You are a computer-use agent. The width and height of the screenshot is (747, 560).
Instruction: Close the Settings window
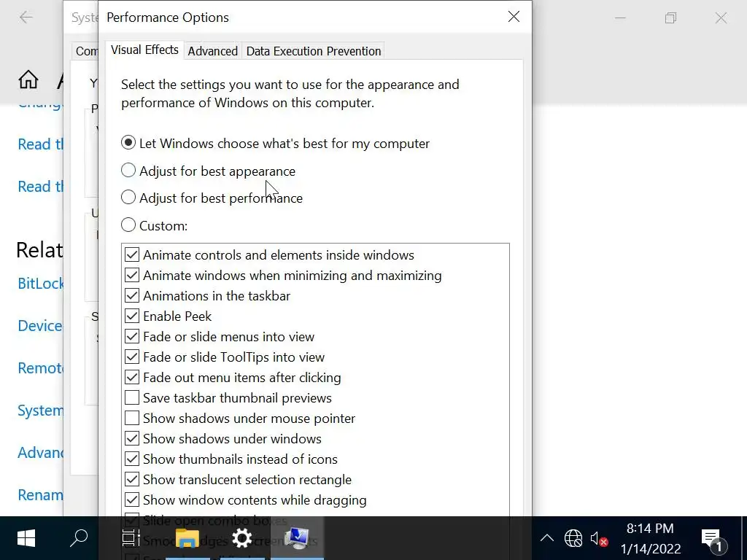[x=721, y=18]
